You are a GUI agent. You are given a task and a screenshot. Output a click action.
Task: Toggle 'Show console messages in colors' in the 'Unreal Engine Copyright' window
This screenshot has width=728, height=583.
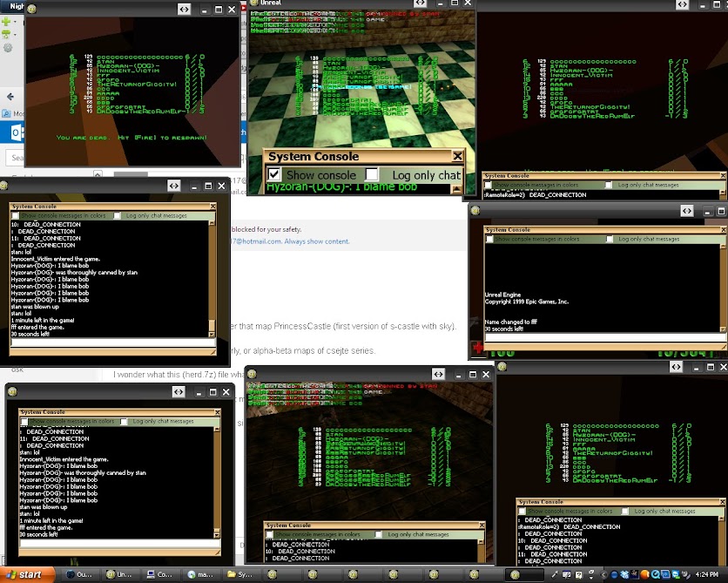pyautogui.click(x=489, y=239)
